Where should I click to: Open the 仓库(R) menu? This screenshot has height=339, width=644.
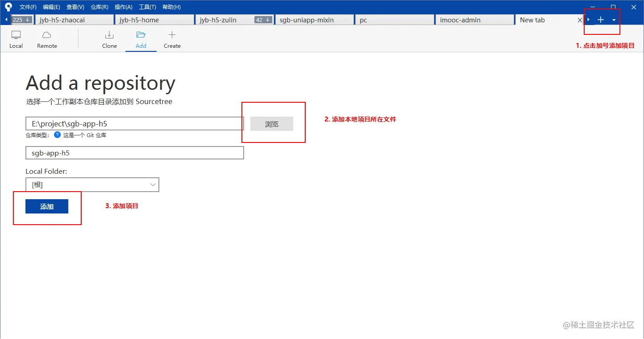pyautogui.click(x=100, y=7)
